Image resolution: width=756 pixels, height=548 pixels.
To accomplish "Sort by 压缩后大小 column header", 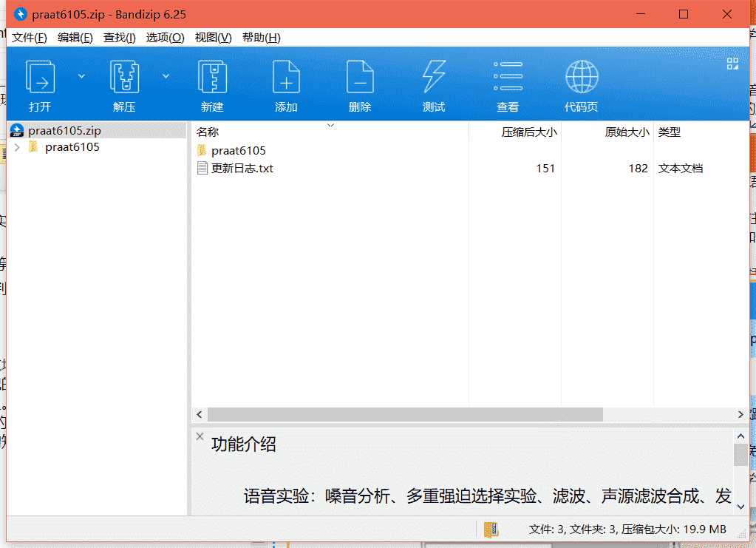I will pyautogui.click(x=529, y=132).
